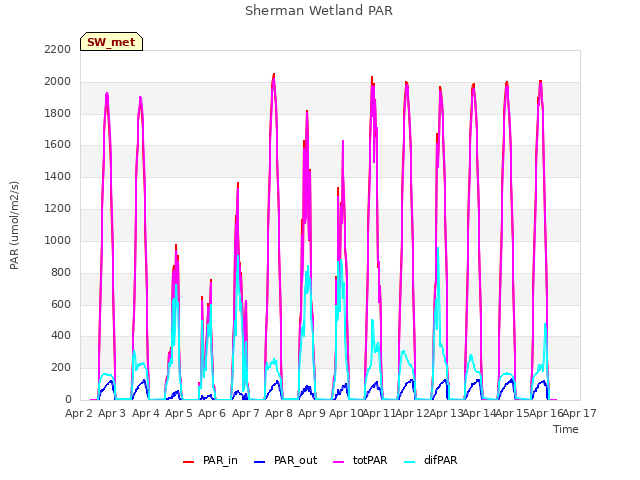This screenshot has height=480, width=640.
Task: Click the Apr 9 x-axis tick label
Action: coord(312,413)
